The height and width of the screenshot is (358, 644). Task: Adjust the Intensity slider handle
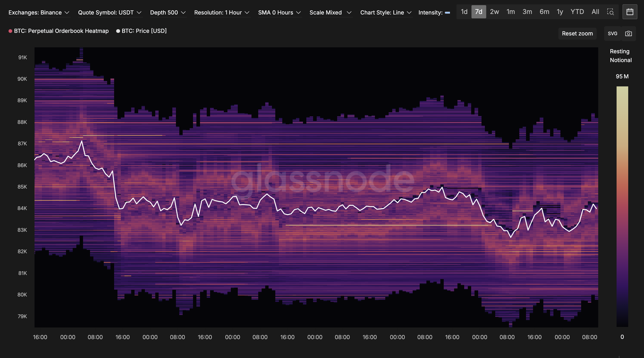click(x=448, y=13)
